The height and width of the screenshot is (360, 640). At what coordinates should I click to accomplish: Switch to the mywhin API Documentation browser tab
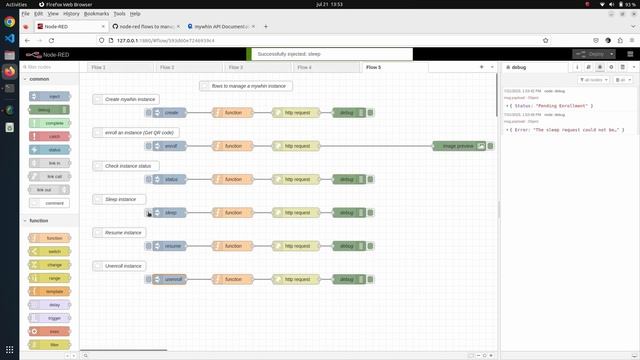pyautogui.click(x=221, y=27)
